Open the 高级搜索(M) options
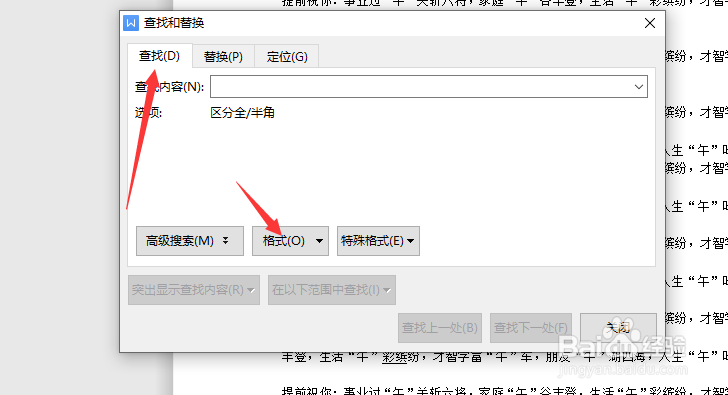The image size is (728, 395). coord(190,241)
